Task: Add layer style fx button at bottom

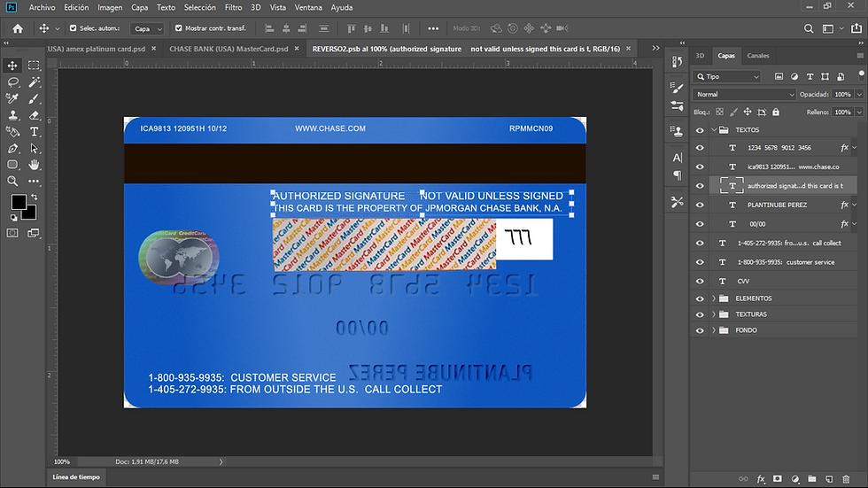Action: tap(761, 479)
